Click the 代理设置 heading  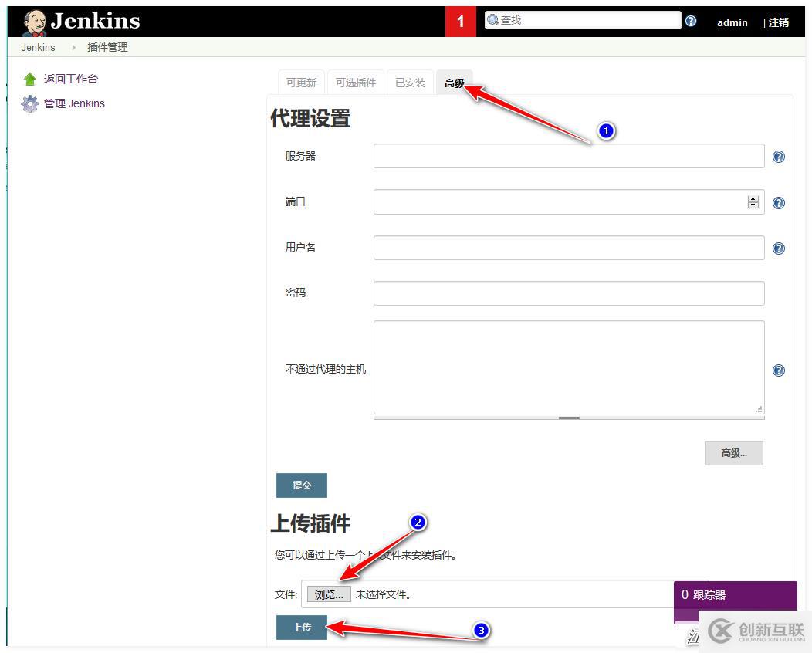(x=310, y=118)
